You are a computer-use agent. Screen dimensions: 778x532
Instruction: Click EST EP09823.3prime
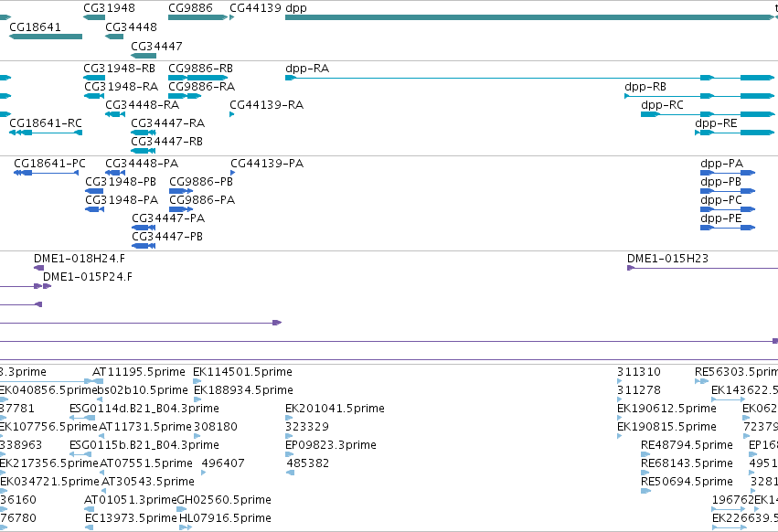[289, 454]
